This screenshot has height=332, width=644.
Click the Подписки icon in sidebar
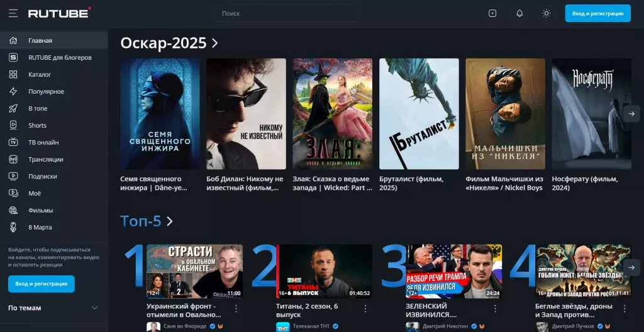[13, 176]
